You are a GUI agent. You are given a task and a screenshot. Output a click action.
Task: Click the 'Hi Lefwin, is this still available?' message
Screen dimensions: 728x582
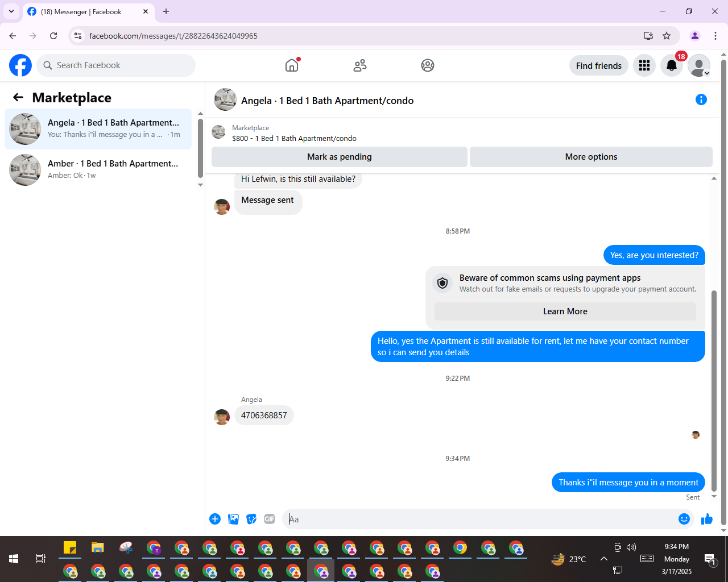(x=298, y=180)
